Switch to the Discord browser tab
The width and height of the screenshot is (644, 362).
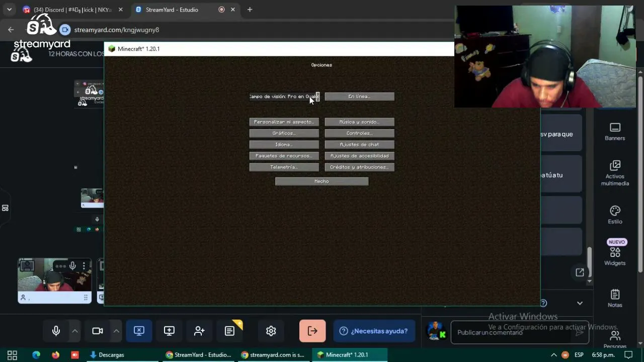coord(72,10)
